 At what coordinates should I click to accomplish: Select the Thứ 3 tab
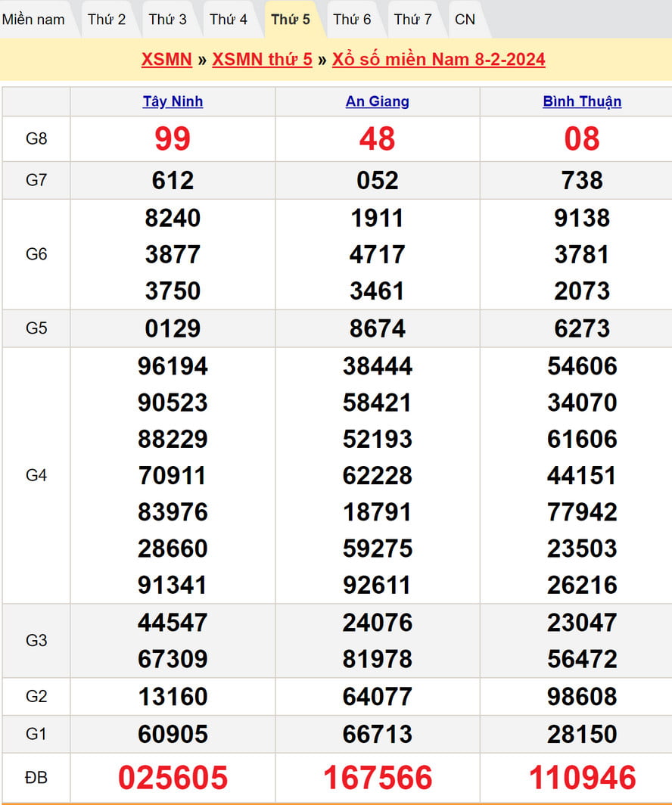click(167, 20)
